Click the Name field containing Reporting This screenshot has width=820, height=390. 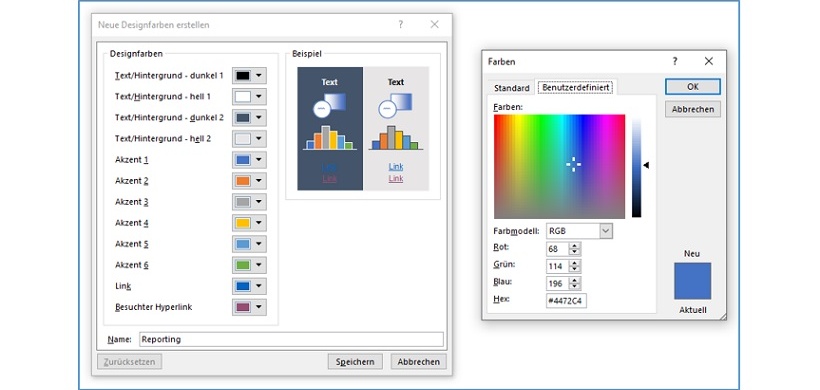pos(291,339)
